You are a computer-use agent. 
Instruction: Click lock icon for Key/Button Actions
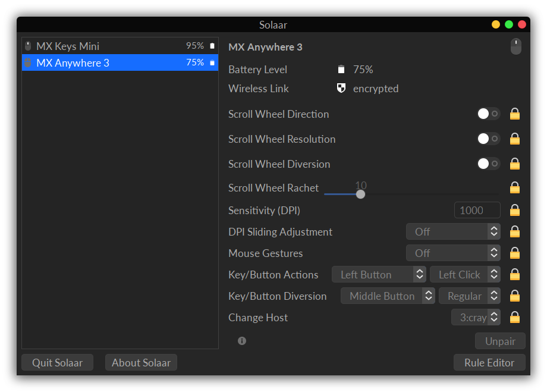(x=514, y=275)
